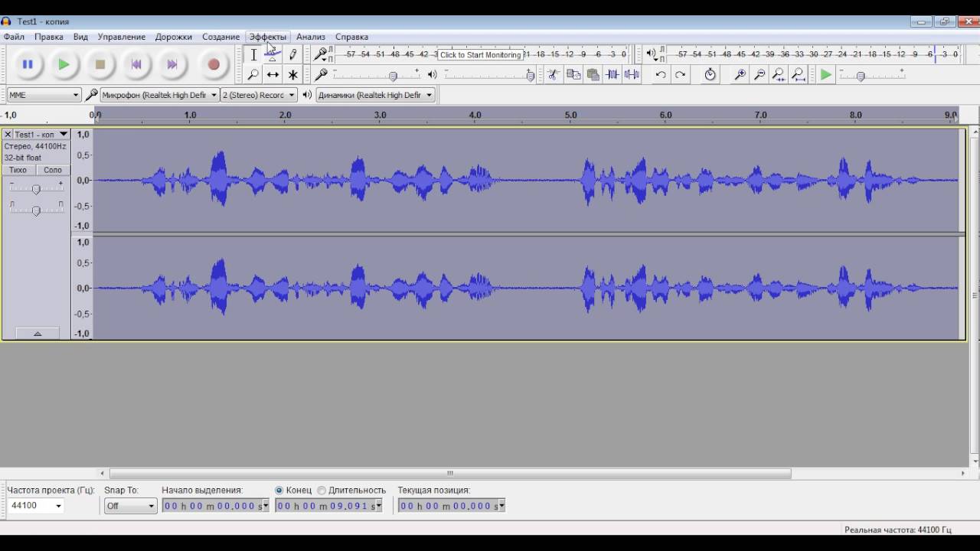This screenshot has width=980, height=551.
Task: Click the Copy icon in edit toolbar
Action: 573,74
